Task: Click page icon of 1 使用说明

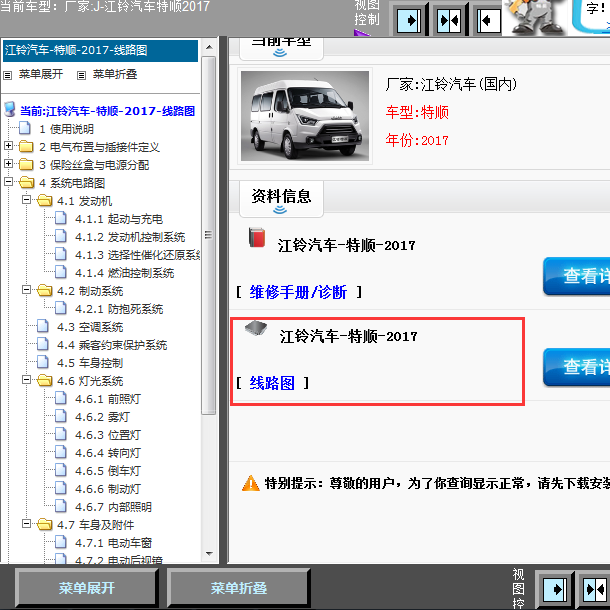Action: point(25,128)
